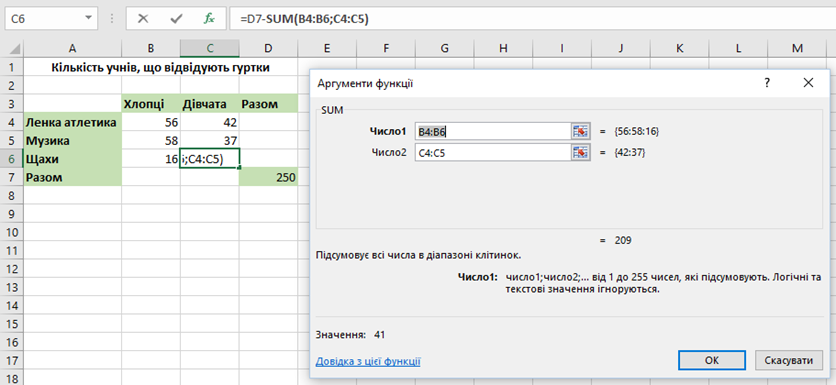836x385 pixels.
Task: Collapse dialog using Число2 range selector icon
Action: point(581,153)
